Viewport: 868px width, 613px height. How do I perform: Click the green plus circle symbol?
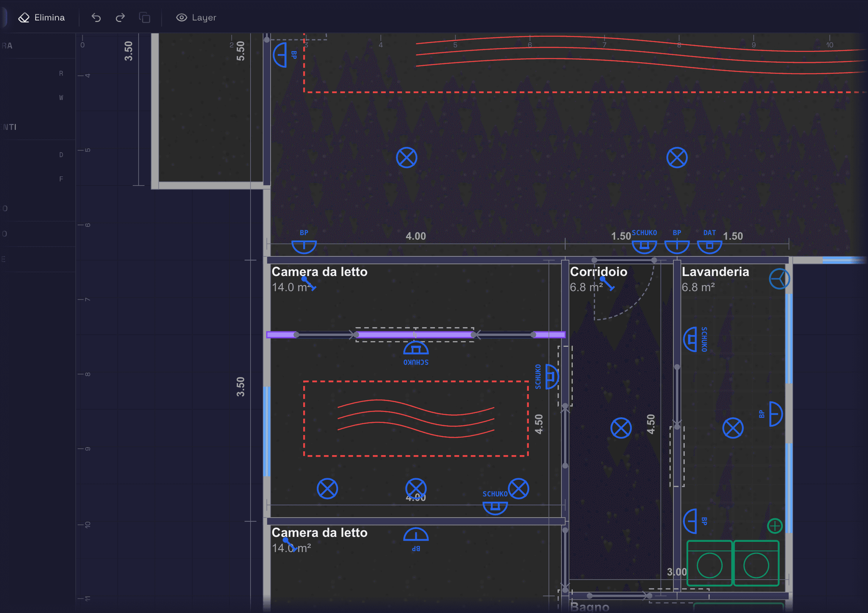coord(774,526)
